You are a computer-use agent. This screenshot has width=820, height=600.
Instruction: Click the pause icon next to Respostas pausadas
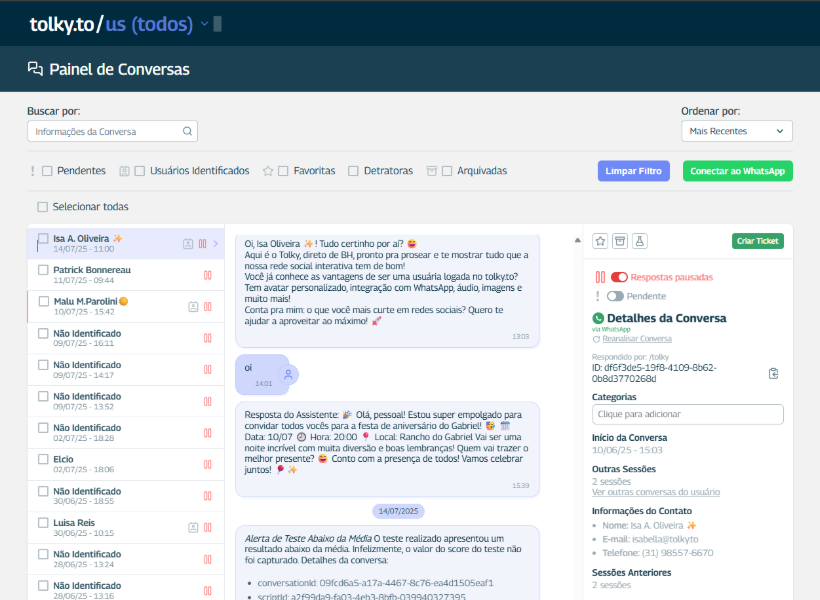coord(600,277)
